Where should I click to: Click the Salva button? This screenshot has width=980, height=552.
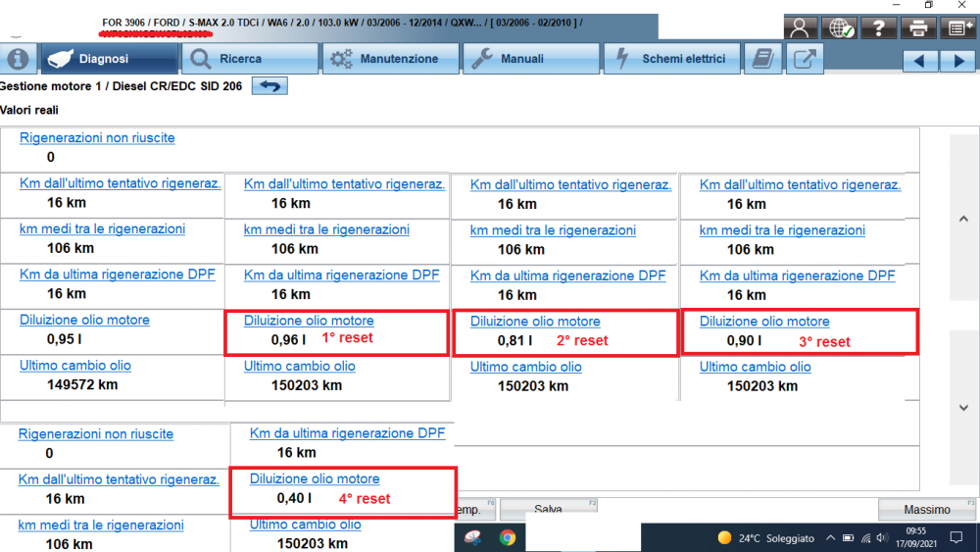point(548,510)
